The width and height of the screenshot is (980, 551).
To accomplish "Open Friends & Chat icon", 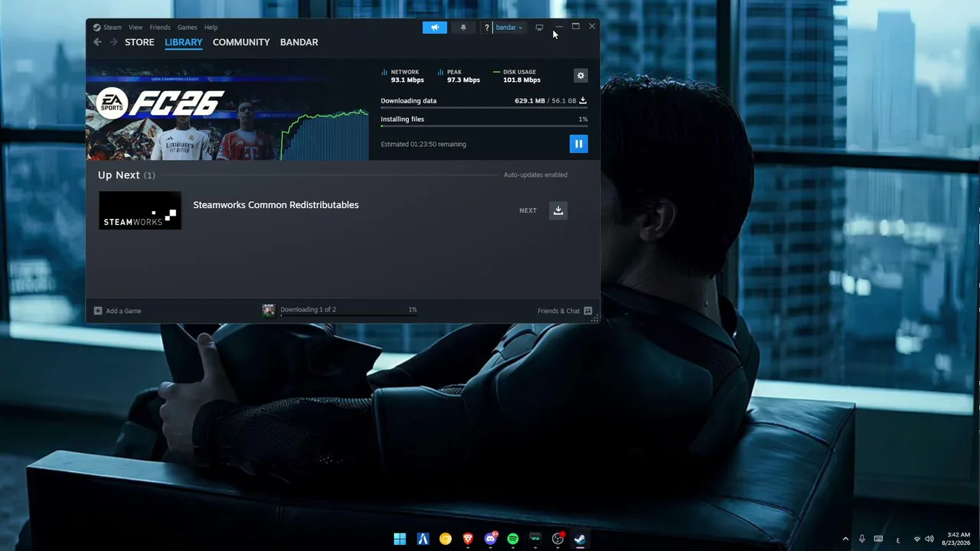I will tap(588, 311).
